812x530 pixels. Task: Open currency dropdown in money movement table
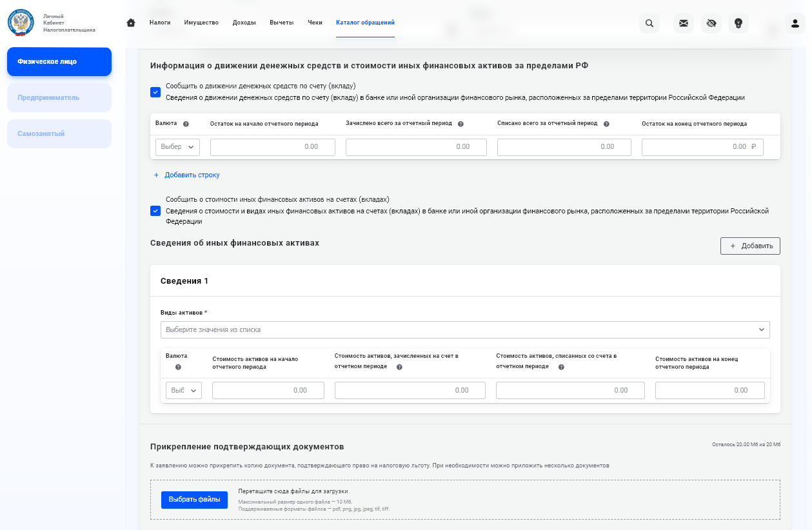(177, 147)
